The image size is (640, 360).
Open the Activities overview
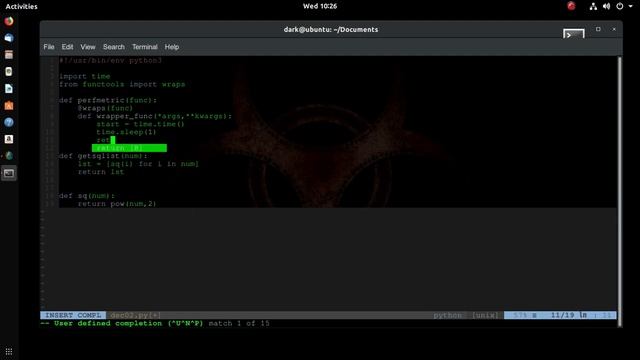pyautogui.click(x=22, y=6)
